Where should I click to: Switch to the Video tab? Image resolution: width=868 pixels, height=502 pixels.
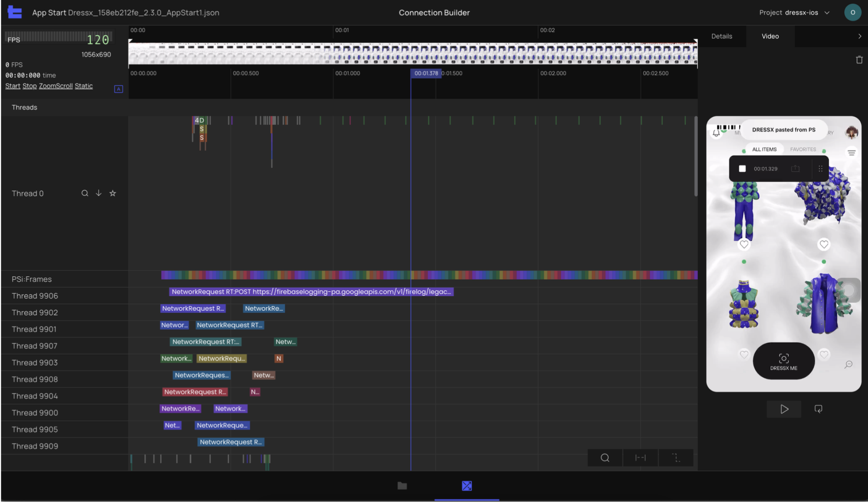point(770,36)
